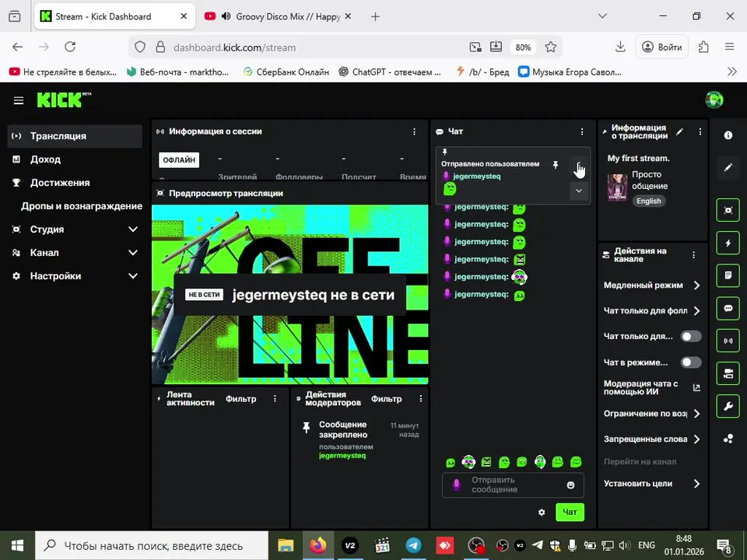The height and width of the screenshot is (560, 747).
Task: Open Firefox downloads arrow icon
Action: click(x=620, y=47)
